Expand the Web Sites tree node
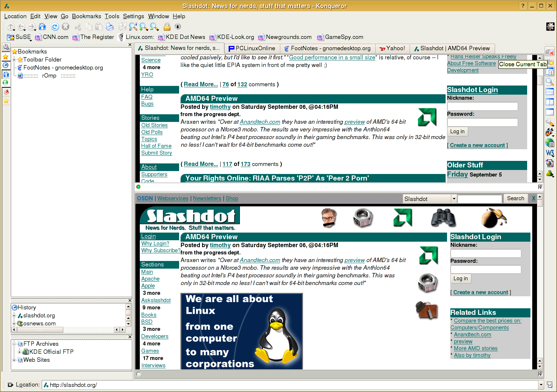557x392 pixels. point(14,360)
